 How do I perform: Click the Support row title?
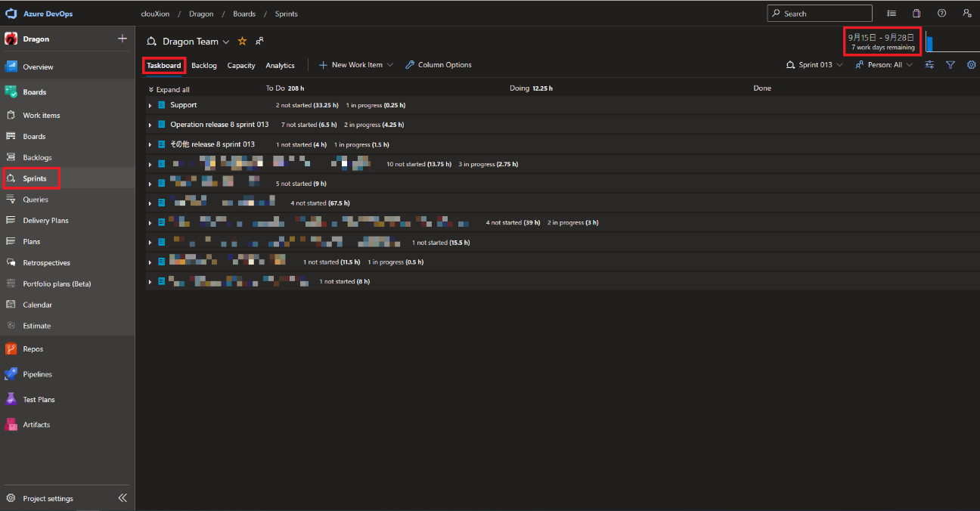184,105
